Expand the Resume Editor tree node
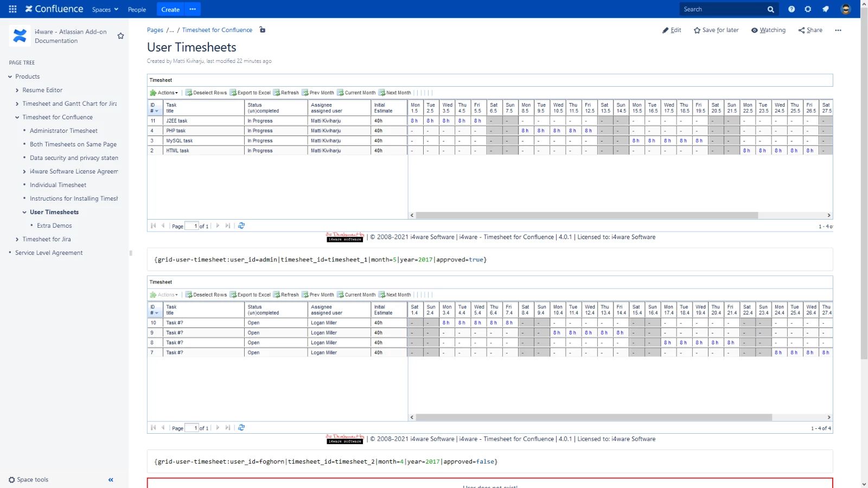 point(17,90)
